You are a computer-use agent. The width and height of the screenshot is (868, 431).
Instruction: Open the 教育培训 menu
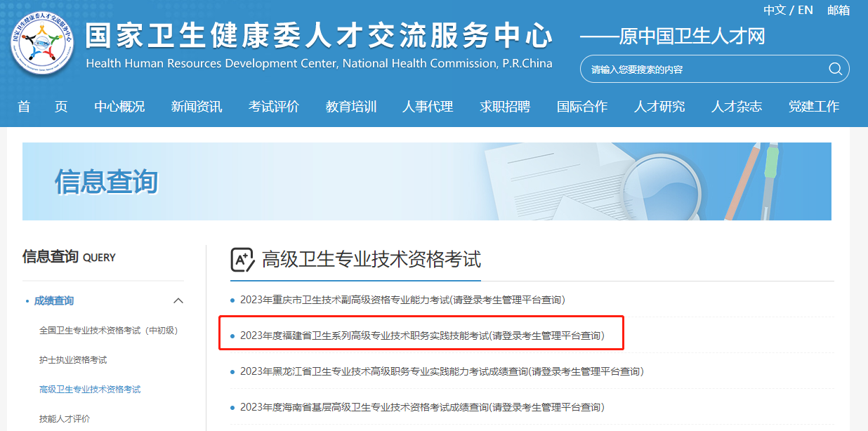click(351, 107)
